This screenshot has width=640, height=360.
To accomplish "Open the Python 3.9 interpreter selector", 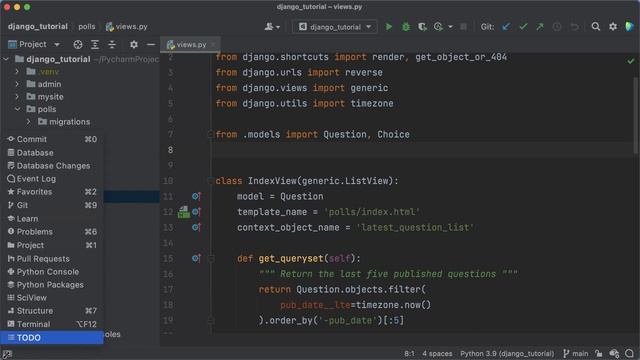I will 507,354.
